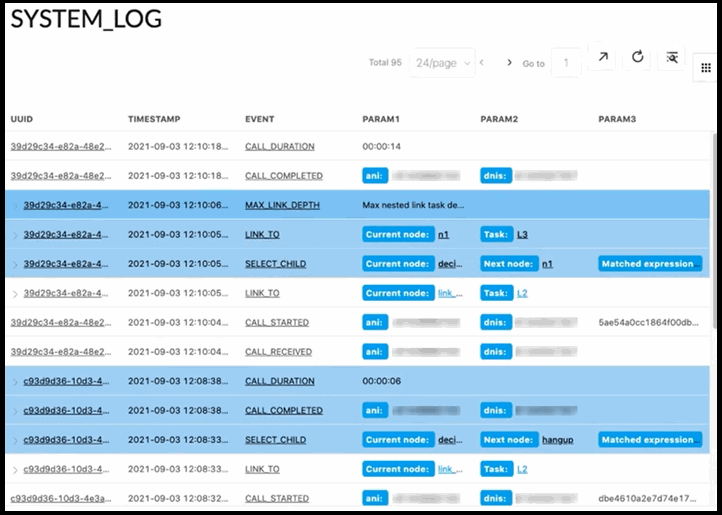Click the 5ae54a0cc1864f00db... value
Image resolution: width=722 pixels, height=515 pixels.
(648, 322)
